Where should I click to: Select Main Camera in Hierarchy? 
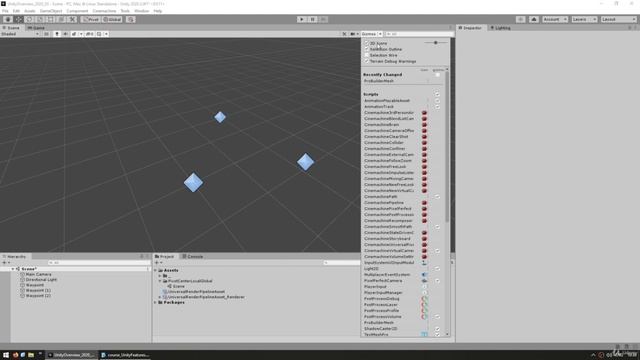click(38, 274)
